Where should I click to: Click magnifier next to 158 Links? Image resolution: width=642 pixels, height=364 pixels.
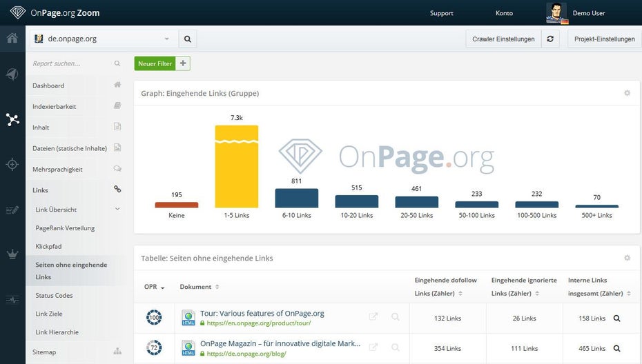pos(616,318)
